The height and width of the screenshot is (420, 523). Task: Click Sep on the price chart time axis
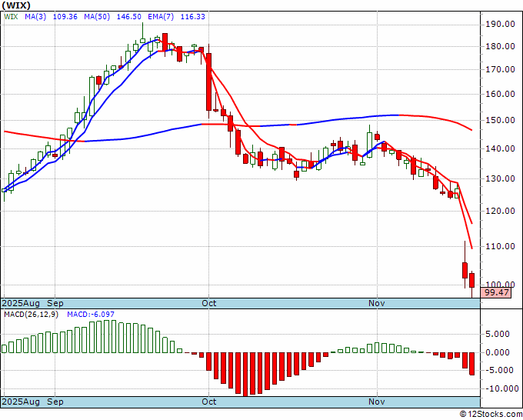[x=55, y=303]
